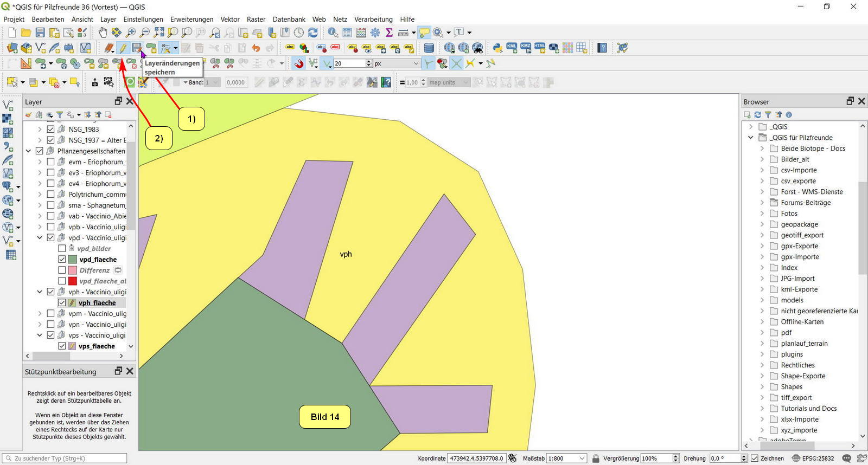
Task: Expand the Fotos folder in Browser
Action: pyautogui.click(x=762, y=214)
